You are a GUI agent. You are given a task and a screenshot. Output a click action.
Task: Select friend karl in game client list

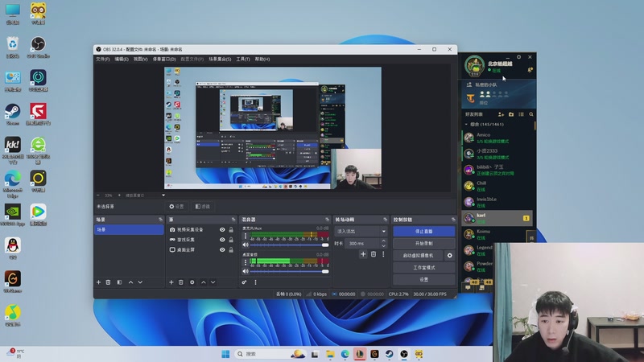pos(497,218)
